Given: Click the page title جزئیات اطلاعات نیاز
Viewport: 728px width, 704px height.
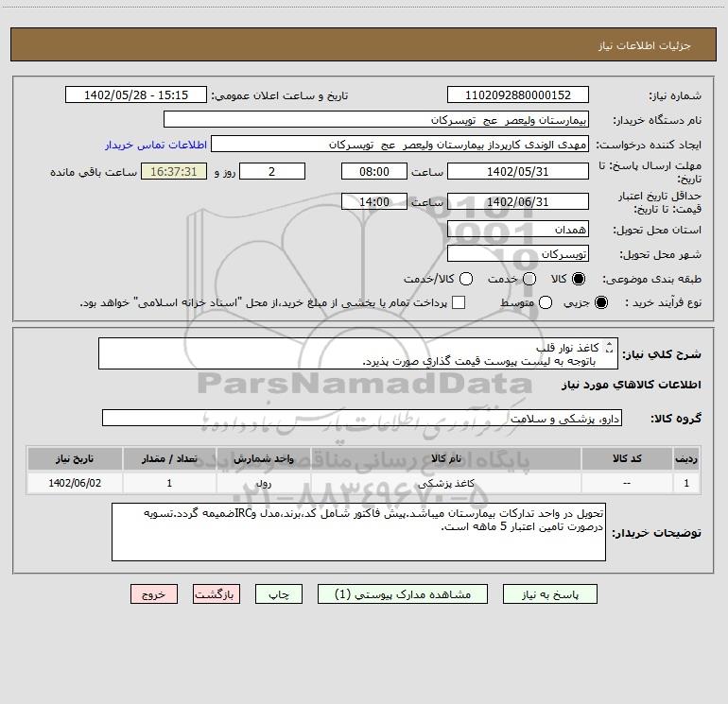Looking at the screenshot, I should (x=645, y=45).
